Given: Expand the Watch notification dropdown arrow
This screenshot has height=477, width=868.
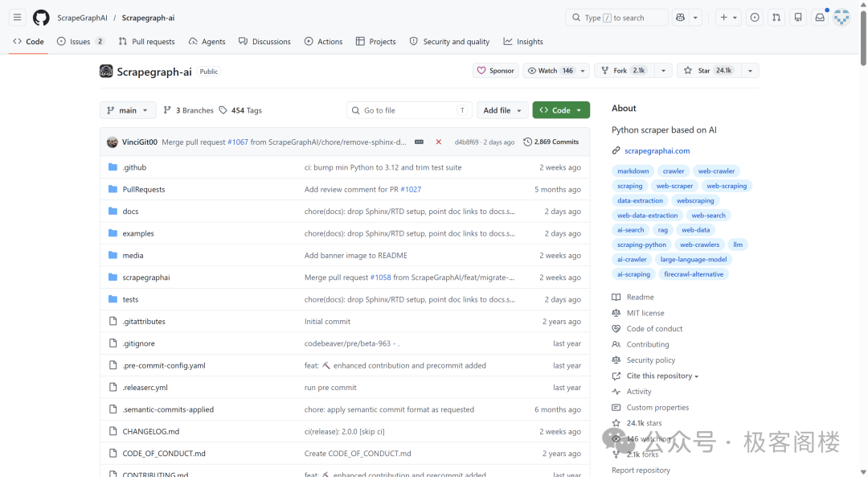Looking at the screenshot, I should pyautogui.click(x=583, y=70).
